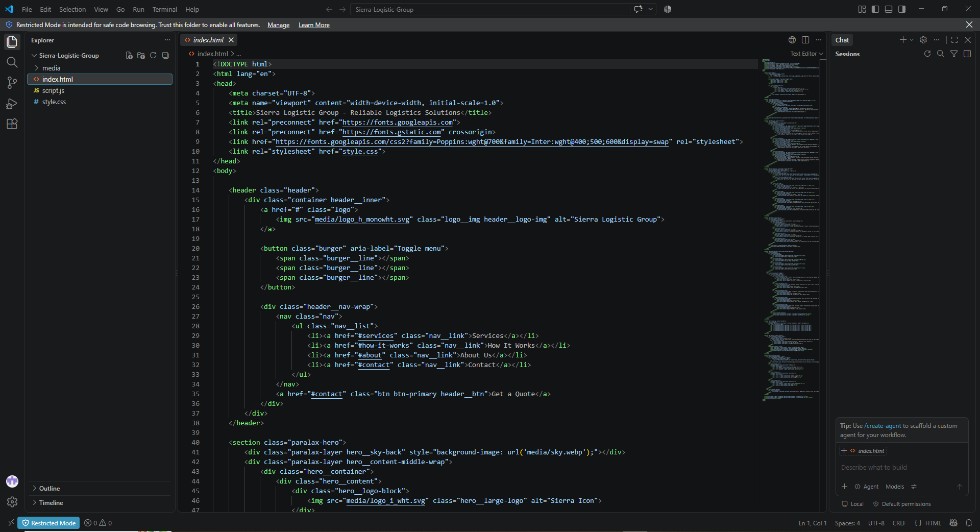
Task: Dismiss the Restricted Mode banner
Action: click(x=969, y=25)
